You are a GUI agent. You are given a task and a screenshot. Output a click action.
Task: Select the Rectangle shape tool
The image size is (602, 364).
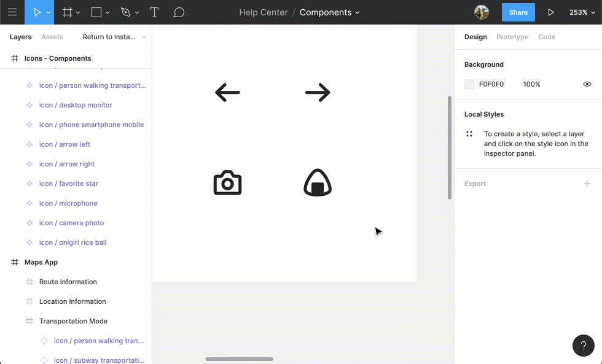pyautogui.click(x=96, y=12)
